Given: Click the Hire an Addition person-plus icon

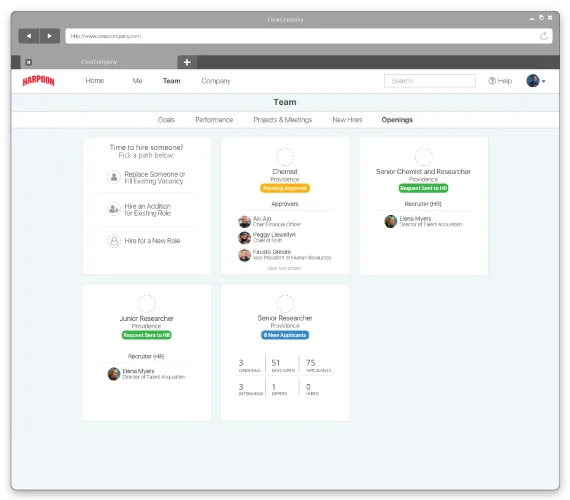Looking at the screenshot, I should pyautogui.click(x=114, y=209).
